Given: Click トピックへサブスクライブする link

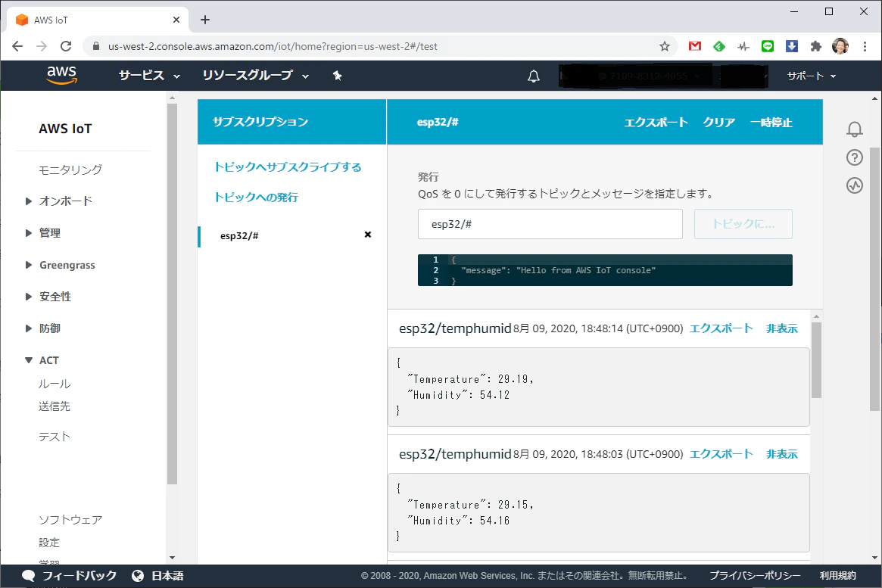Looking at the screenshot, I should coord(288,167).
